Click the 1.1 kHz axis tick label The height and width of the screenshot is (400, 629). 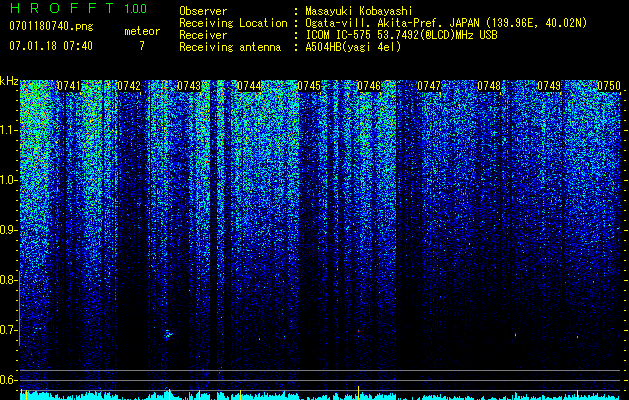9,130
